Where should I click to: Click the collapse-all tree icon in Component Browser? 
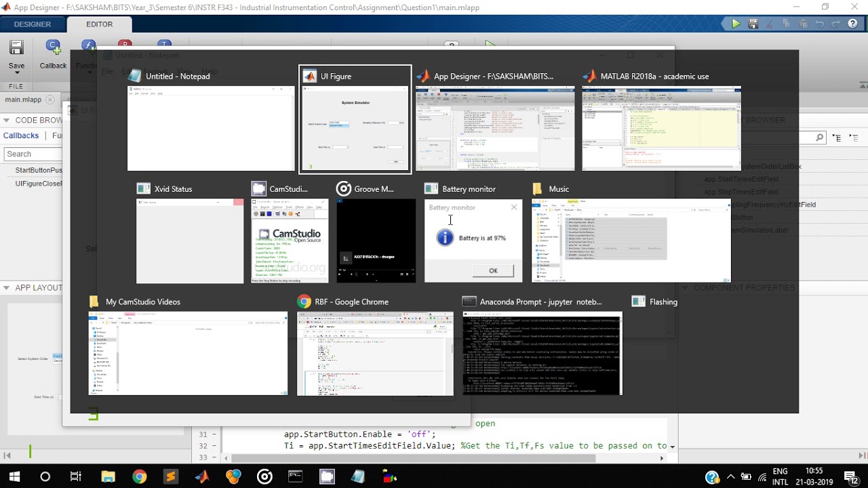click(853, 138)
